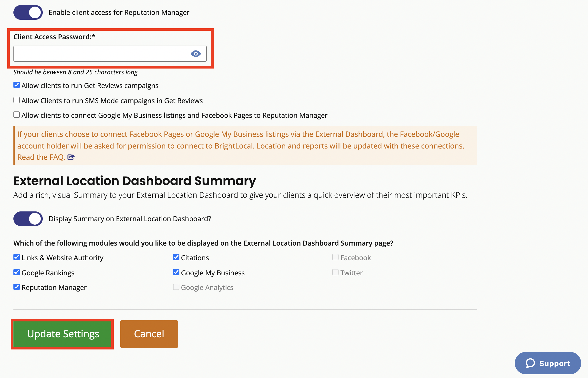588x378 pixels.
Task: Click the external link icon after Read the FAQ
Action: pos(71,157)
